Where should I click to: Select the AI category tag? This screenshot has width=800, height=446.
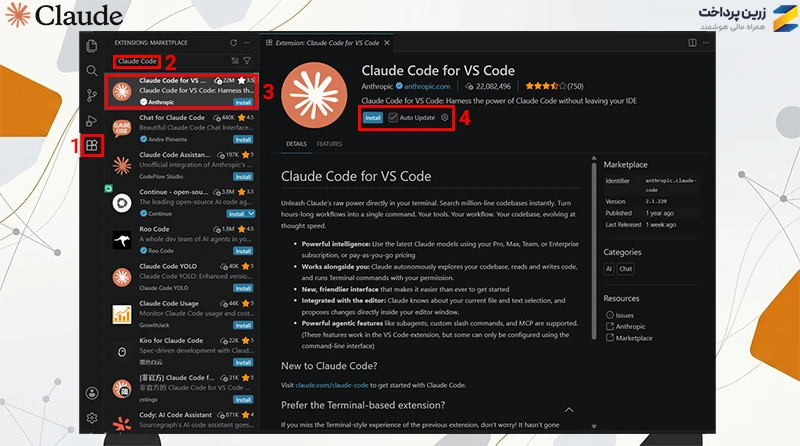pos(609,269)
